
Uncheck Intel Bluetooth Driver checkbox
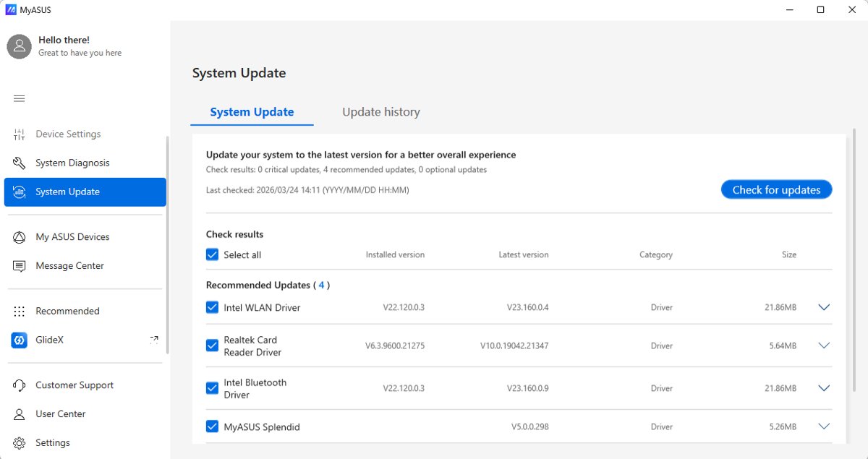click(212, 388)
